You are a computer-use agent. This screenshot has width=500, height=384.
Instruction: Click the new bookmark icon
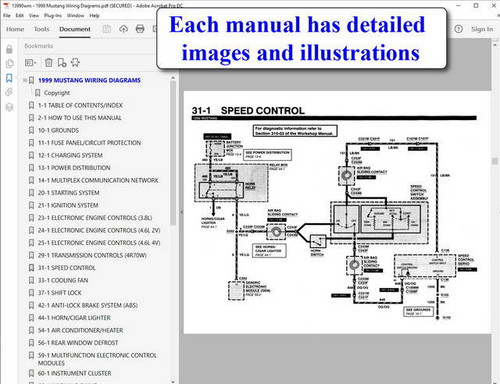tap(62, 62)
